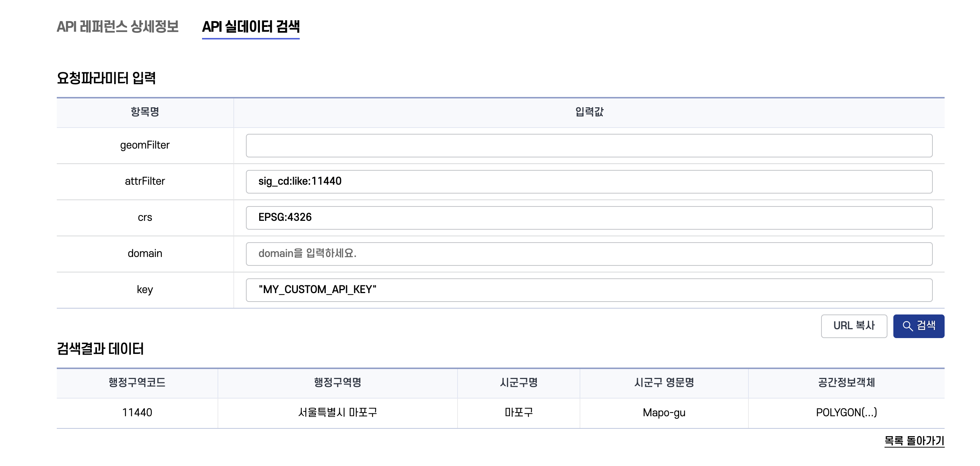Select the API 실데이터 검색 tab
Viewport: 980px width, 466px height.
251,27
